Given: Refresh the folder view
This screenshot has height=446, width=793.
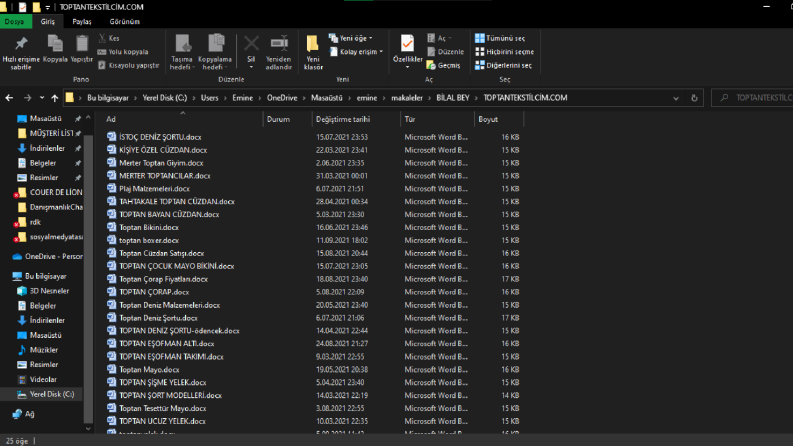Looking at the screenshot, I should pyautogui.click(x=694, y=98).
